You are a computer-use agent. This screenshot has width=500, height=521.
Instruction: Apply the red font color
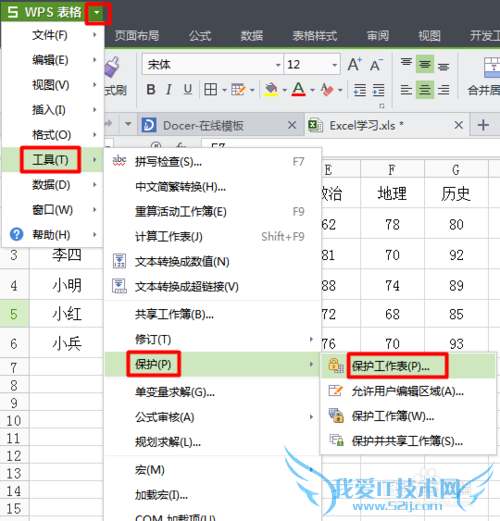coord(299,89)
